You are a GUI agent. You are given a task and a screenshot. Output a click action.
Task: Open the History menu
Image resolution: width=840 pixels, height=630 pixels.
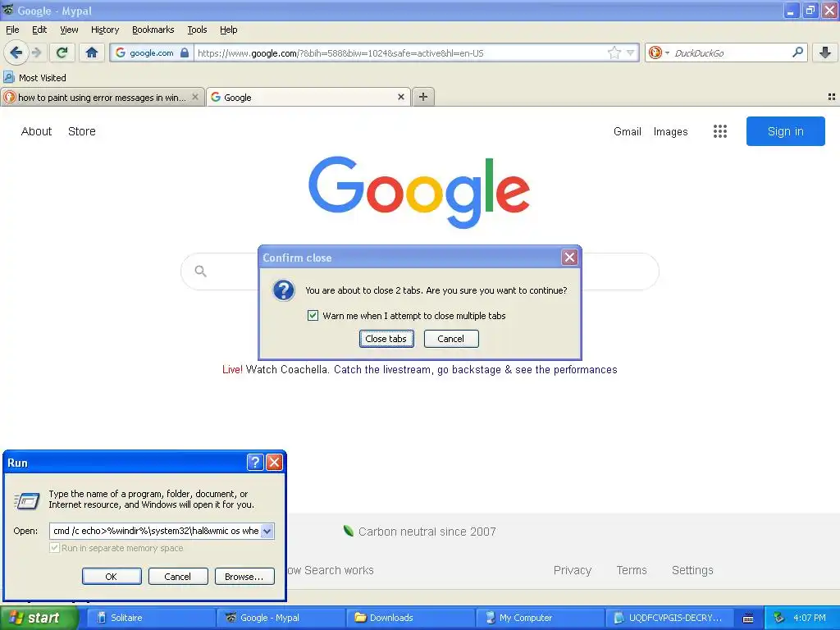pyautogui.click(x=105, y=30)
